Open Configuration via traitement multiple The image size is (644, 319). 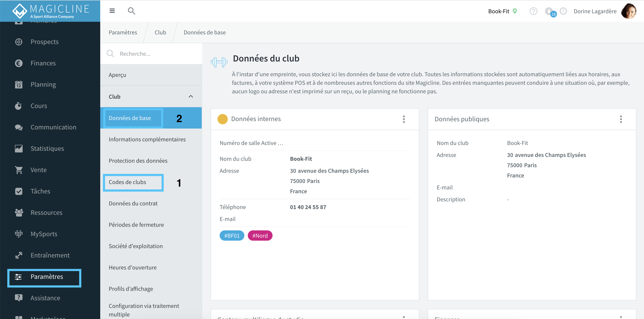pyautogui.click(x=151, y=310)
